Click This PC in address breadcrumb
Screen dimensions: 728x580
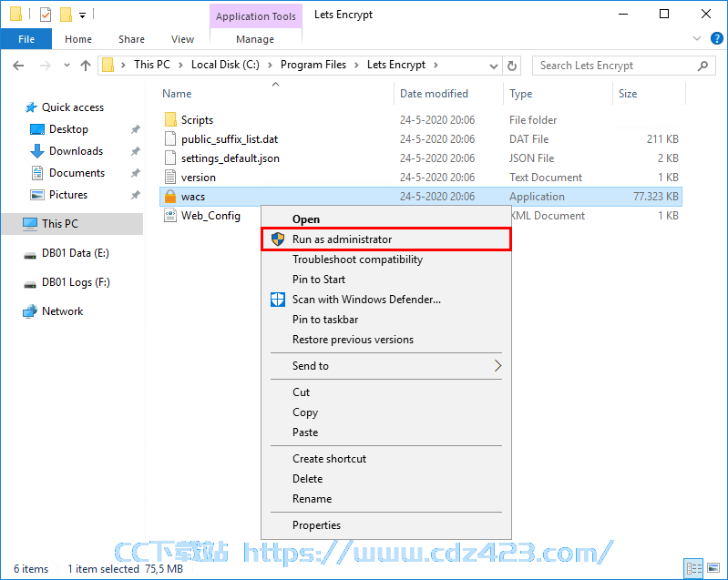click(x=152, y=65)
